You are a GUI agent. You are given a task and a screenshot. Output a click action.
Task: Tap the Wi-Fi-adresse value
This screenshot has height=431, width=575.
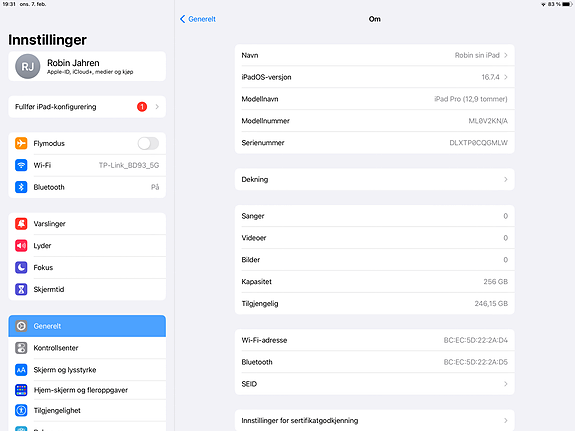[476, 340]
